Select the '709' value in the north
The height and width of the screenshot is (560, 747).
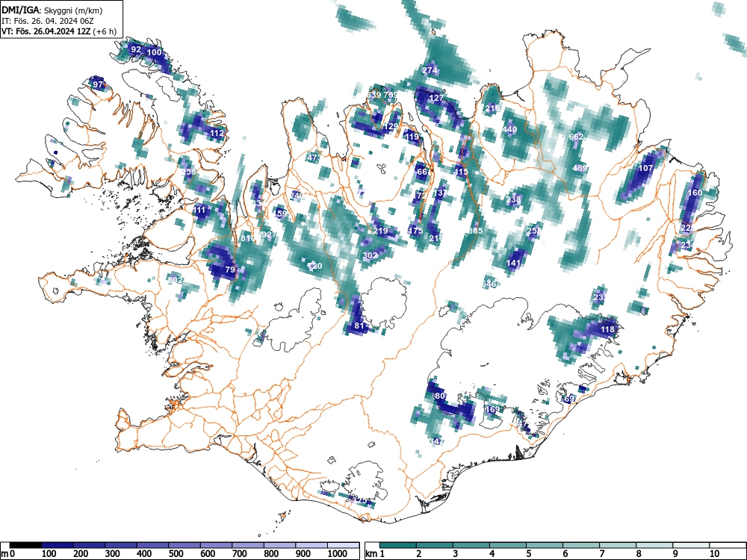[x=391, y=95]
